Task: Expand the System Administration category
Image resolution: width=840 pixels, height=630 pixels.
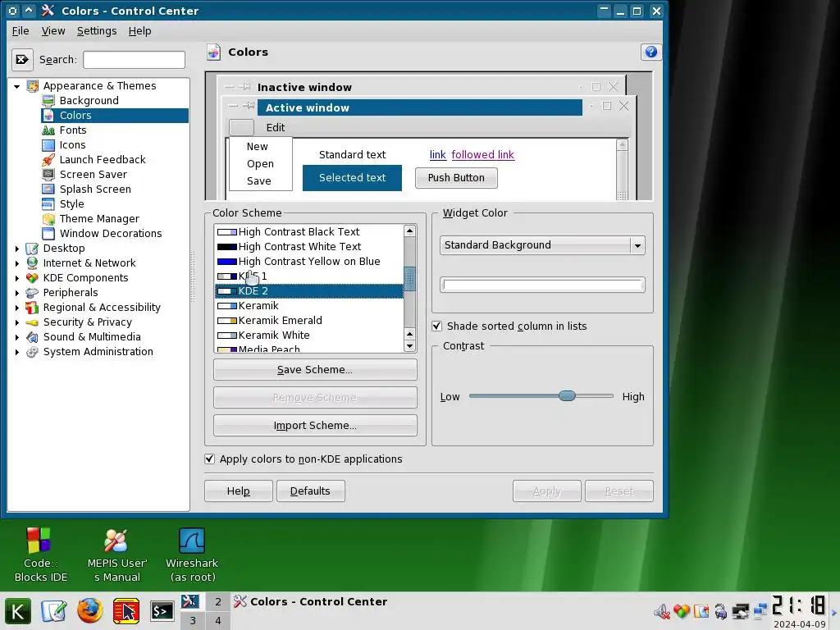Action: 17,352
